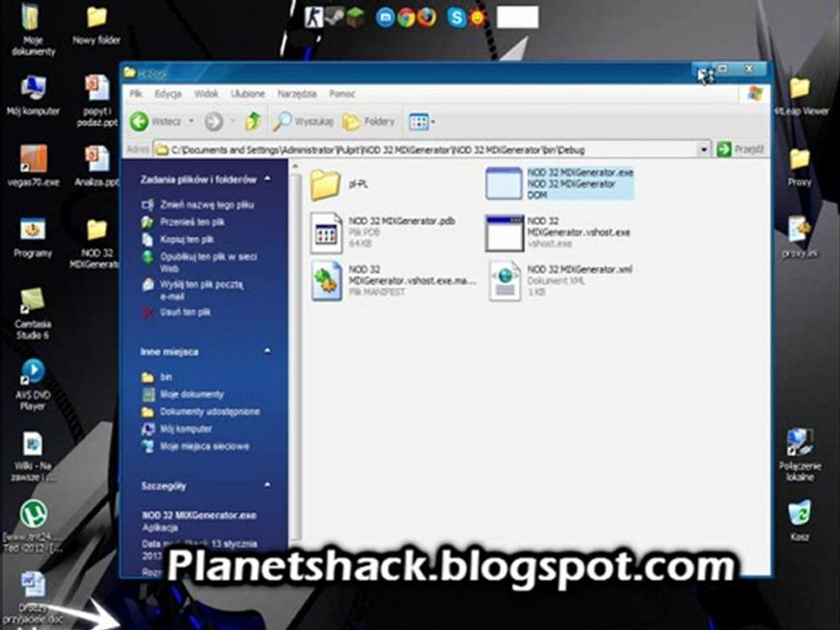Collapse the Szczegóły section
Image resolution: width=840 pixels, height=630 pixels.
[x=268, y=486]
